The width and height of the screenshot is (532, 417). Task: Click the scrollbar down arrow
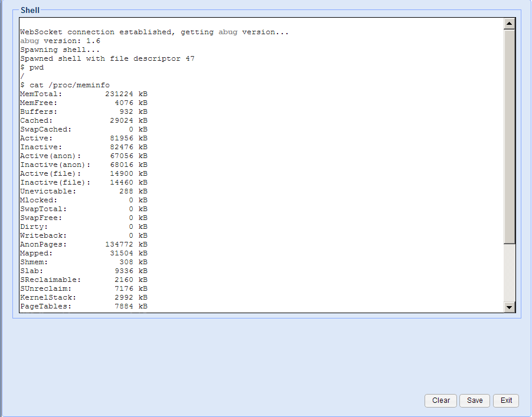click(x=510, y=307)
